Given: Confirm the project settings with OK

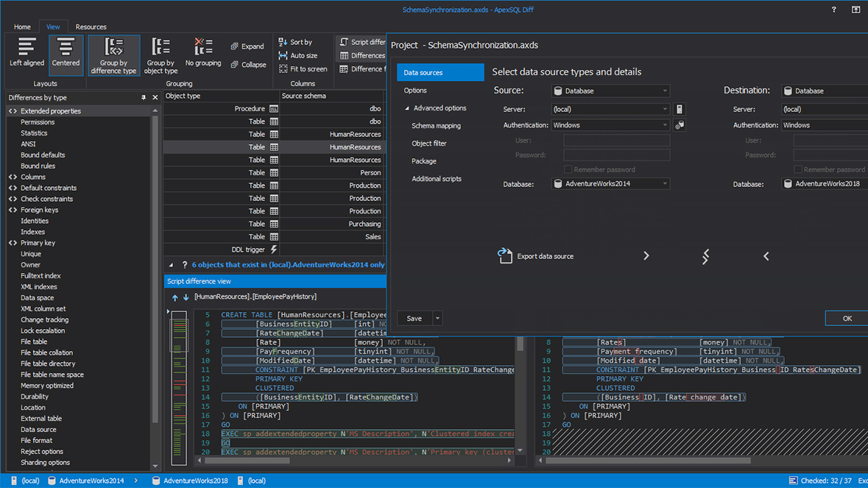Looking at the screenshot, I should [x=847, y=318].
